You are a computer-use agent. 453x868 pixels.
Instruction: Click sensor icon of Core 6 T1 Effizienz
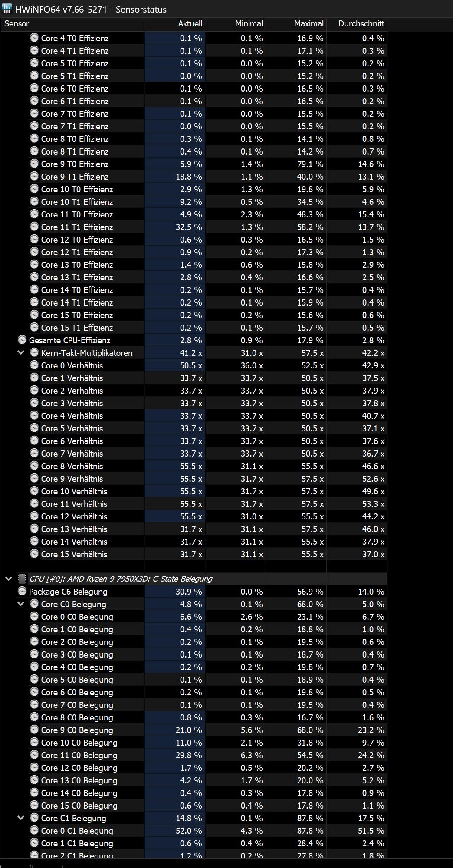34,101
